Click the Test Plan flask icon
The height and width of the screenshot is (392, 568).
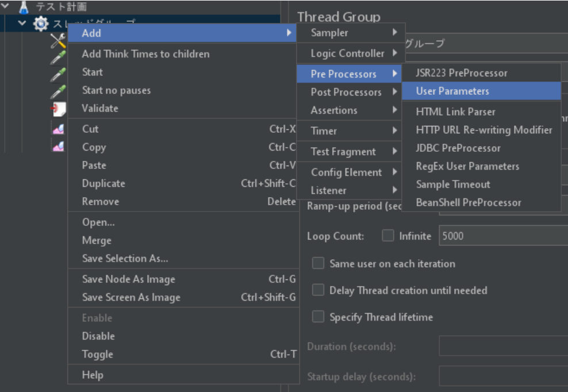pos(24,7)
